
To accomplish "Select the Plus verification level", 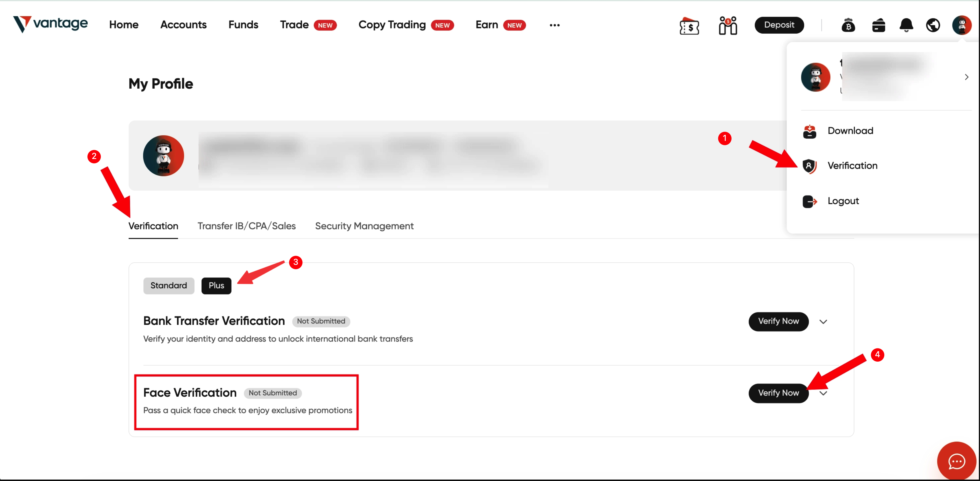I will pos(216,286).
